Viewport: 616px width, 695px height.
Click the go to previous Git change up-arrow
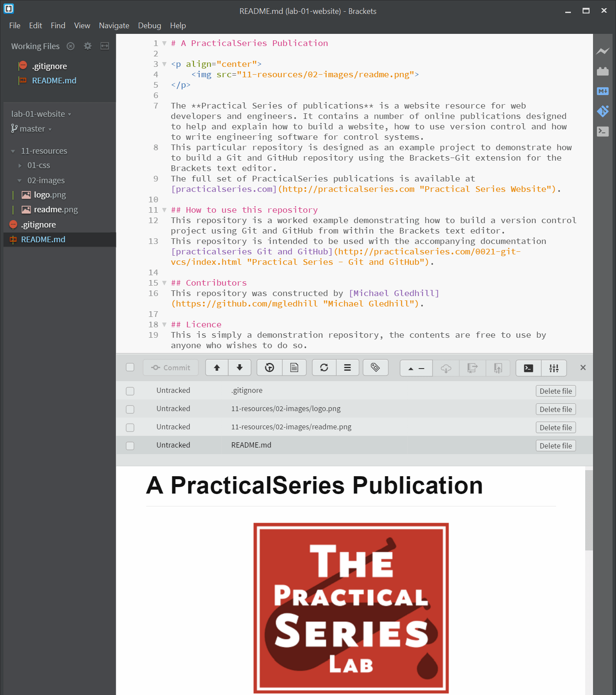pos(217,368)
